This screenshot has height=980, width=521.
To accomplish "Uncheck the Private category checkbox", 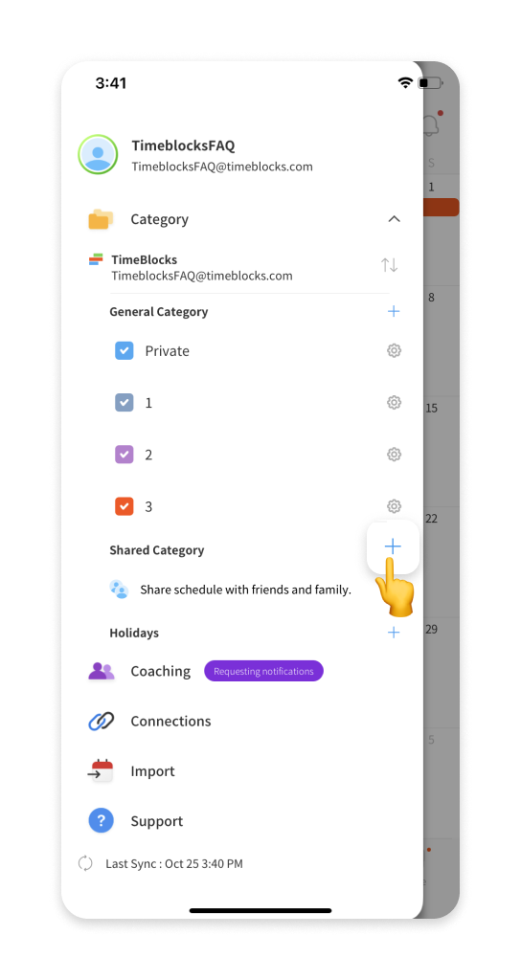I will (x=124, y=350).
